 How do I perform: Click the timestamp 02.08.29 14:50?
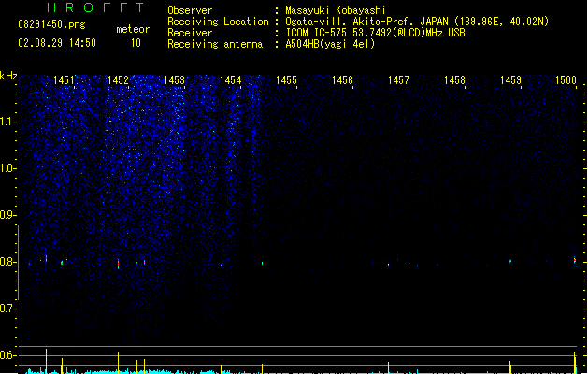57,43
